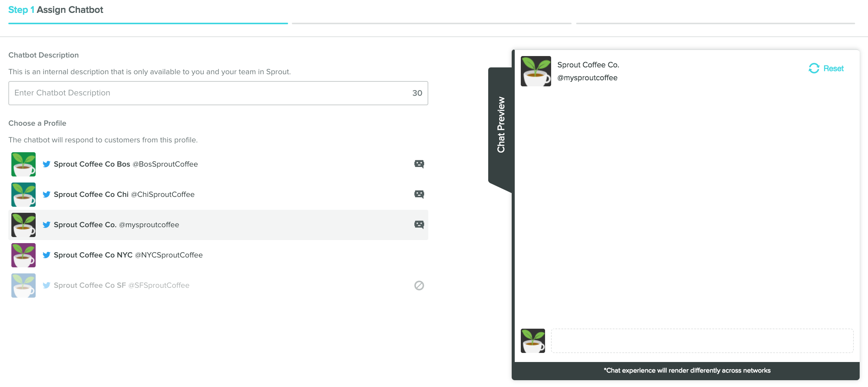Click the disabled circle icon on the SFSproutCoffee row
868x387 pixels.
pyautogui.click(x=419, y=286)
